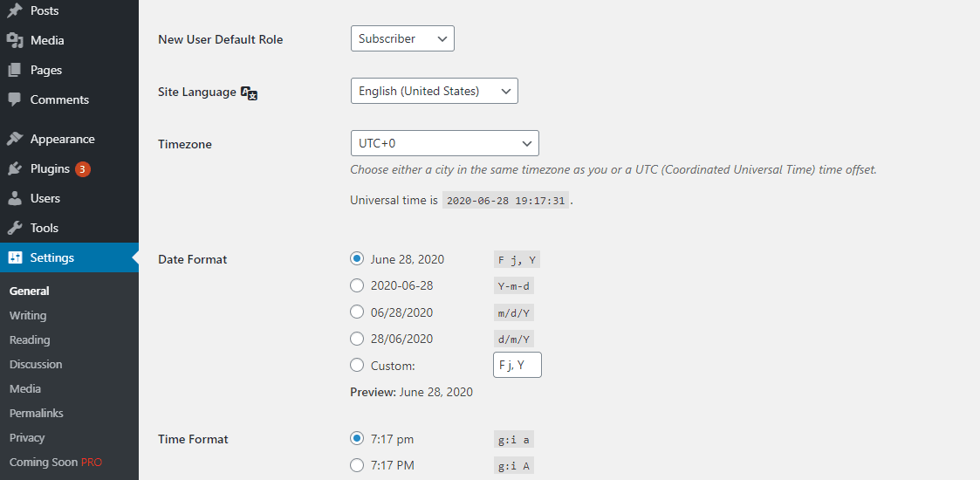This screenshot has height=480, width=980.
Task: Go to the Discussion settings page
Action: pyautogui.click(x=36, y=364)
